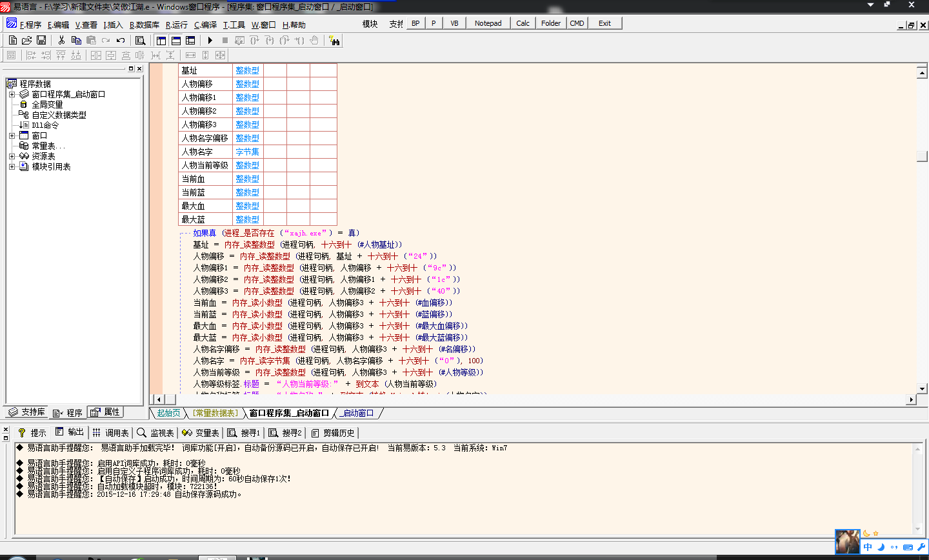929x560 pixels.
Task: Open the T.工具 menu
Action: coord(234,25)
